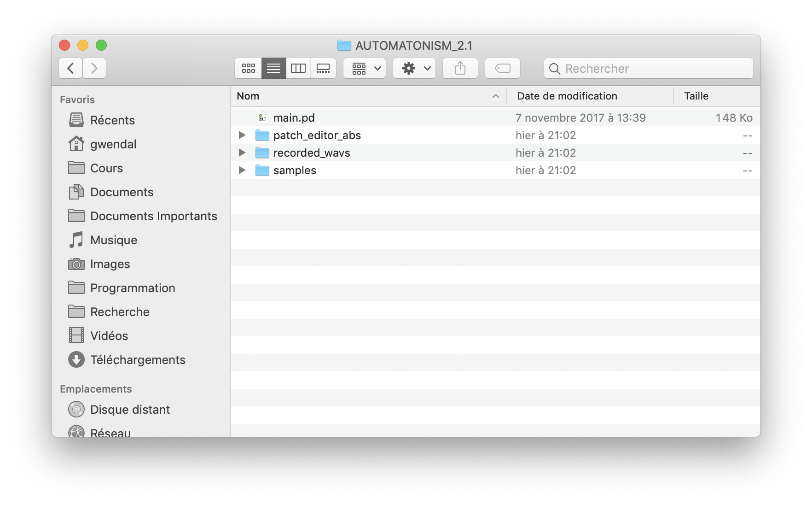
Task: Go forward with the right chevron button
Action: pyautogui.click(x=94, y=68)
